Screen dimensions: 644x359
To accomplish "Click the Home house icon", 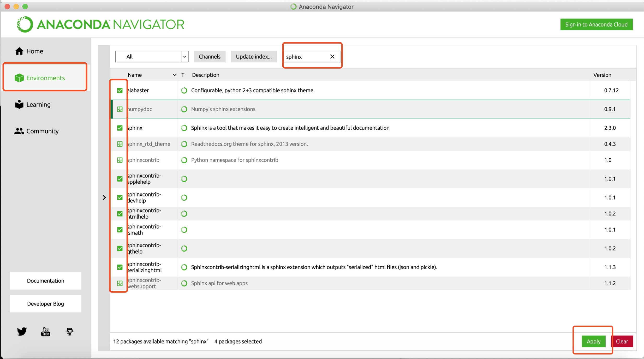I will coord(19,51).
